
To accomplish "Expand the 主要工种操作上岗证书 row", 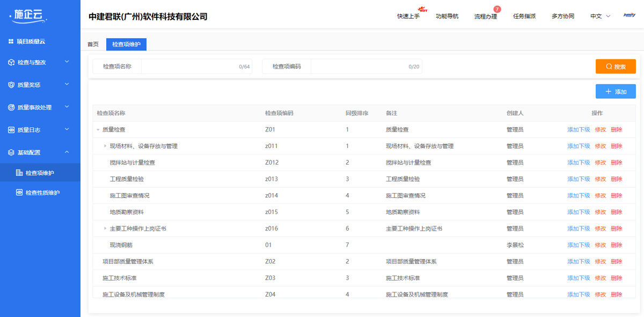I will point(105,228).
